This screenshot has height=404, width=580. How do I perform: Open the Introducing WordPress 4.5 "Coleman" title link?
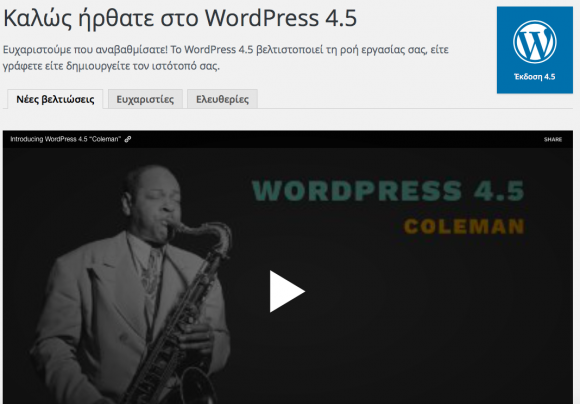point(65,139)
